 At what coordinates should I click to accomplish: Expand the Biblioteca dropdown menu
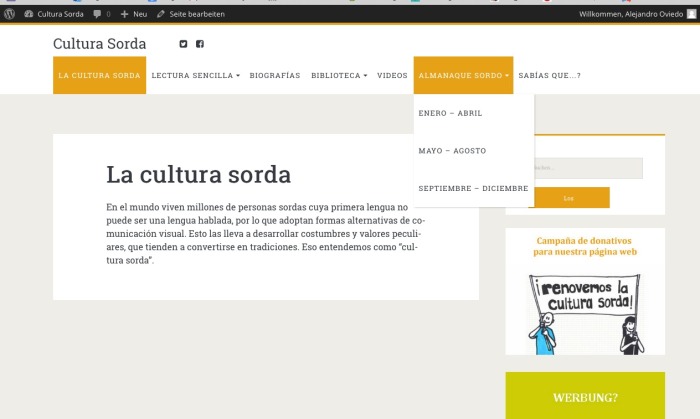tap(339, 75)
